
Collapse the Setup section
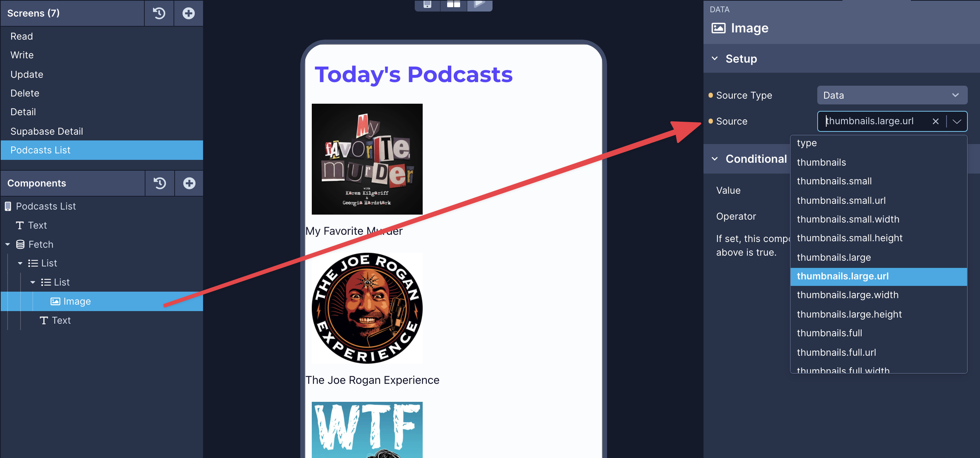(715, 59)
